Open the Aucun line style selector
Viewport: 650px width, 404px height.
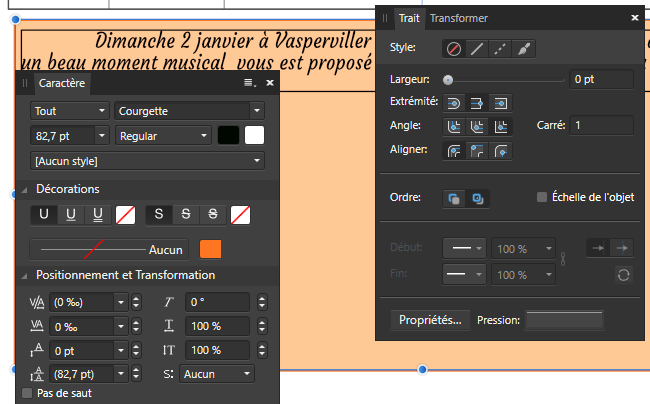click(x=109, y=249)
